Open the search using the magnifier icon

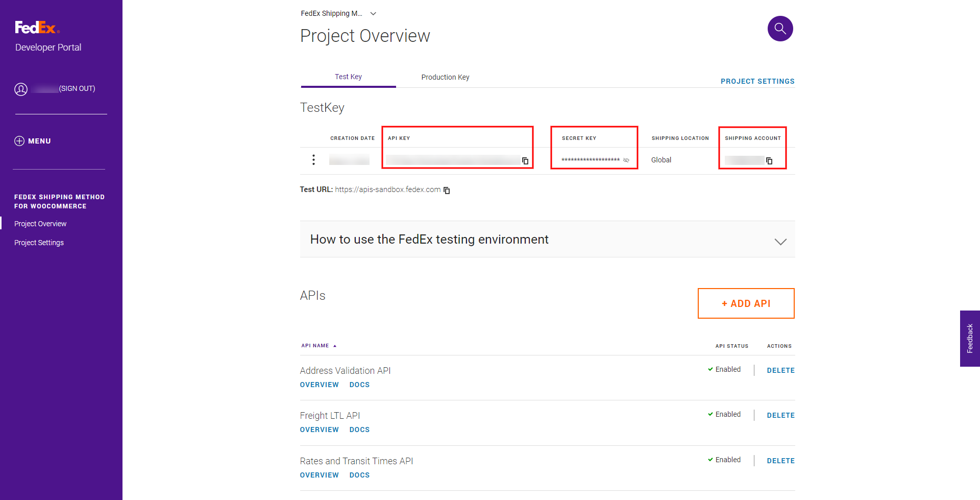pos(780,29)
